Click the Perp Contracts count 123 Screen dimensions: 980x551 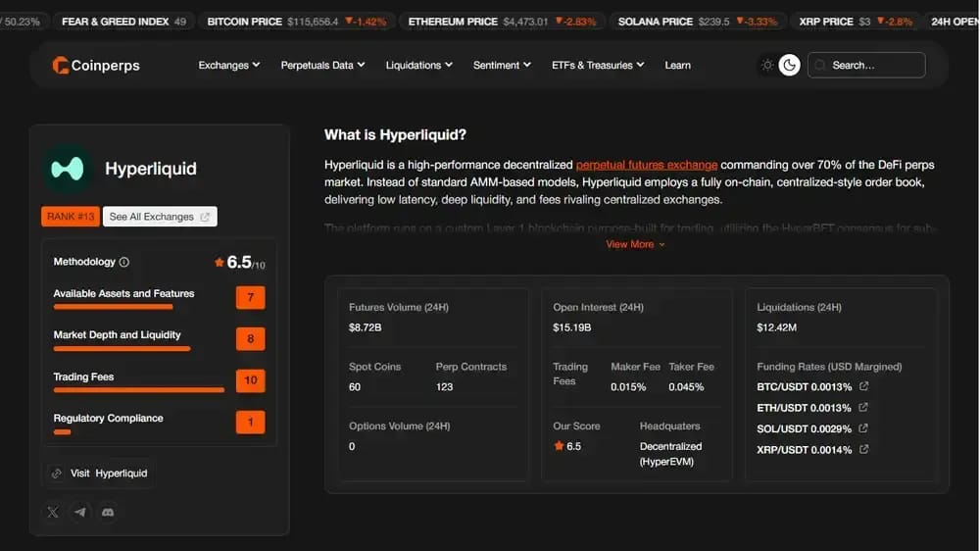pyautogui.click(x=444, y=387)
